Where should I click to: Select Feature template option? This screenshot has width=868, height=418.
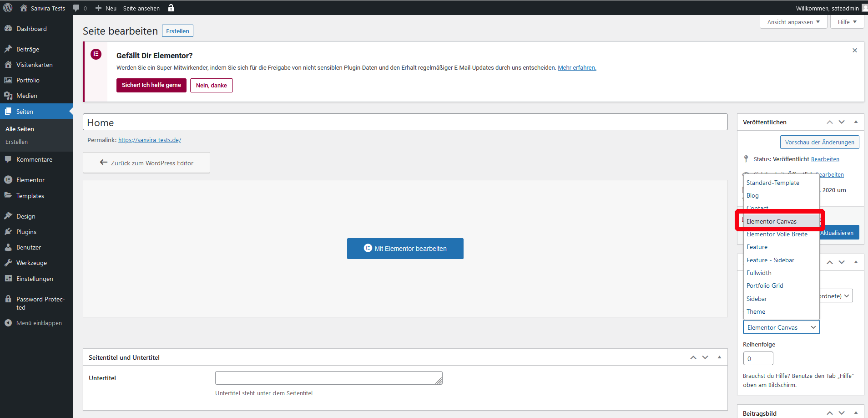781,247
